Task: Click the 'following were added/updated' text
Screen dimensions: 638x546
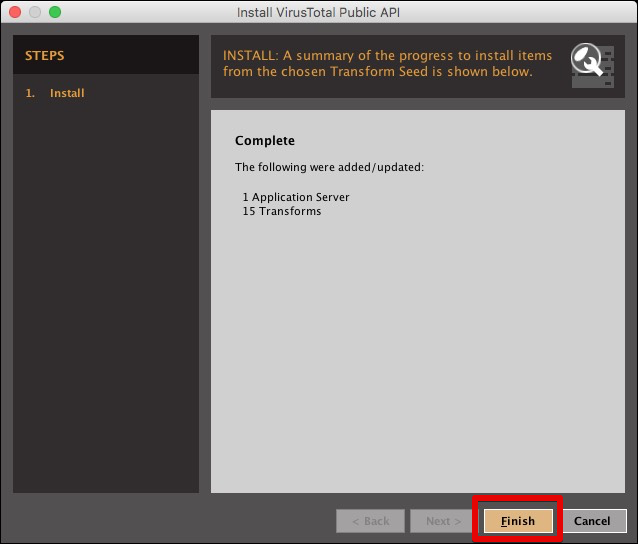Action: 329,167
